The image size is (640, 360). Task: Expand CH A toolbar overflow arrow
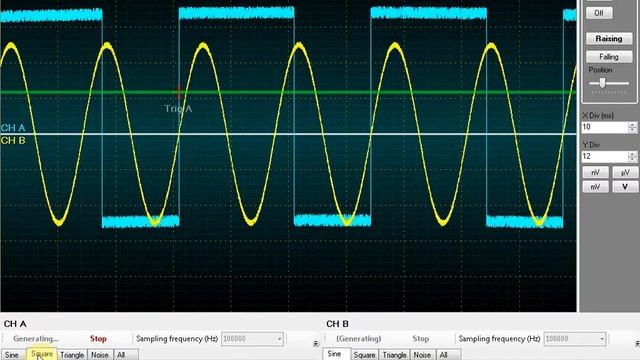316,344
